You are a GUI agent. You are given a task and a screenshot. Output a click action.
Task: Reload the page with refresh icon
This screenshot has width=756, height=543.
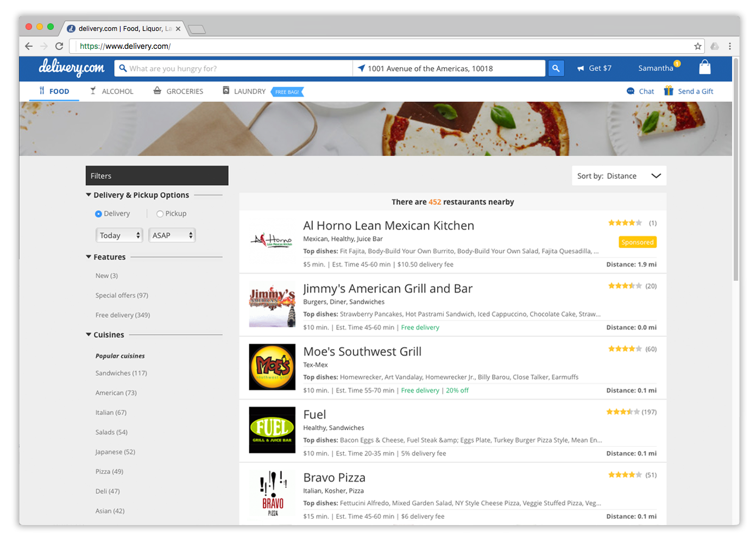tap(59, 46)
